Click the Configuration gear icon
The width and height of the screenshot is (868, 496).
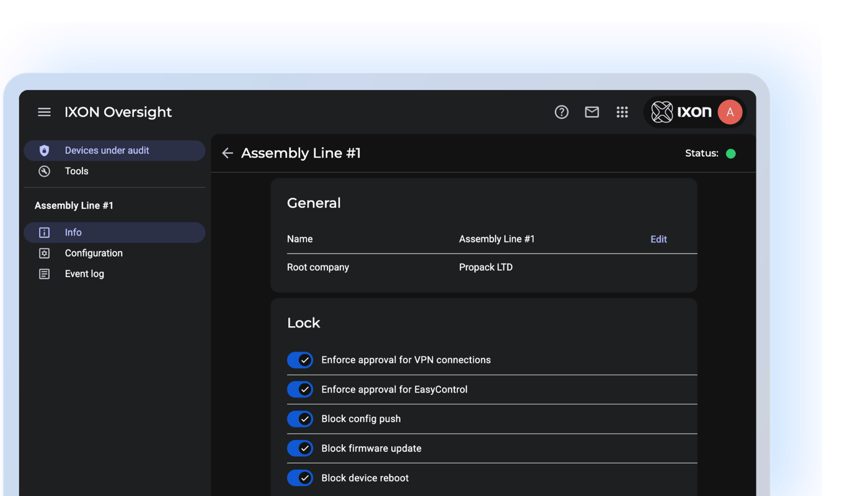point(44,253)
